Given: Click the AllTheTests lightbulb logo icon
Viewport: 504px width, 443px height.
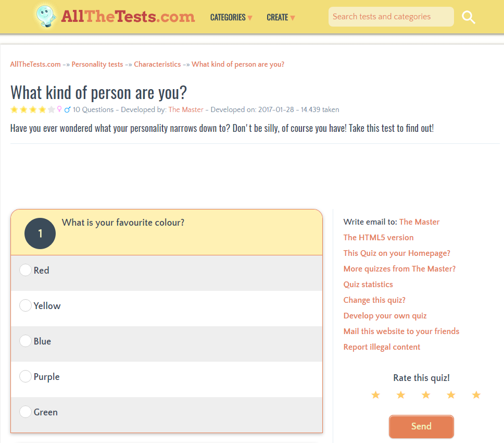Looking at the screenshot, I should 47,16.
